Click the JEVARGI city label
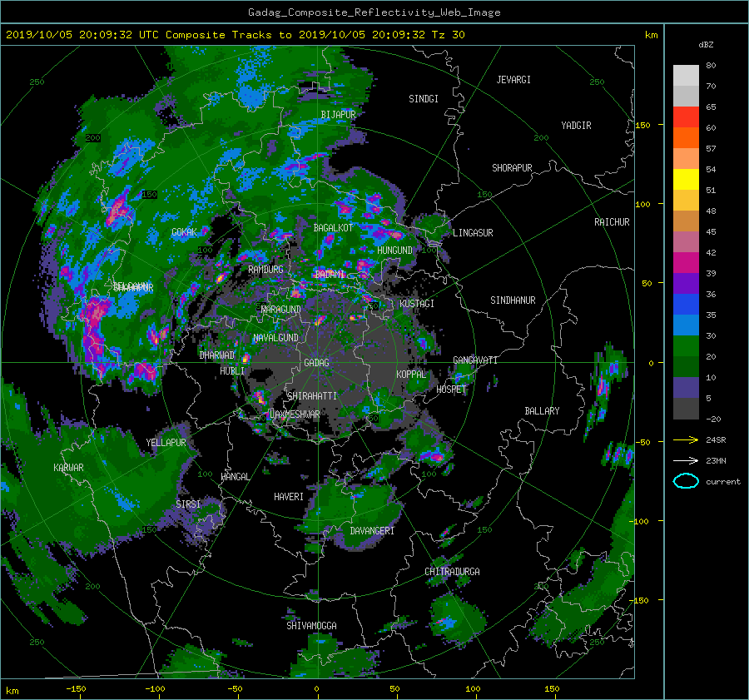The width and height of the screenshot is (749, 700). tap(513, 80)
